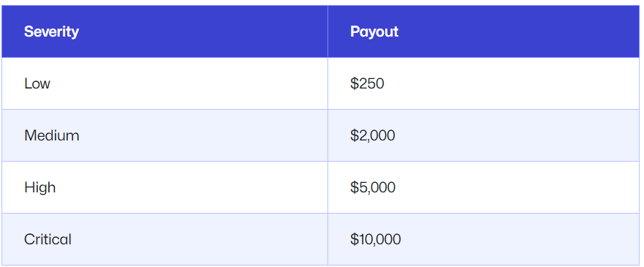Click the Low severity cell
This screenshot has width=644, height=267.
click(164, 83)
